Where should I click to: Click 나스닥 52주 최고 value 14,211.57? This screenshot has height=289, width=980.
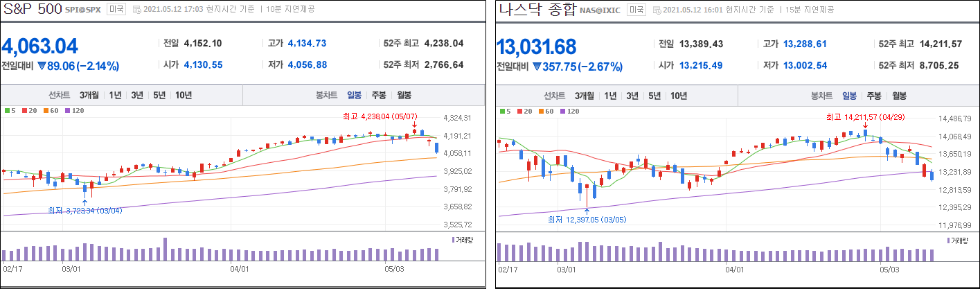941,43
